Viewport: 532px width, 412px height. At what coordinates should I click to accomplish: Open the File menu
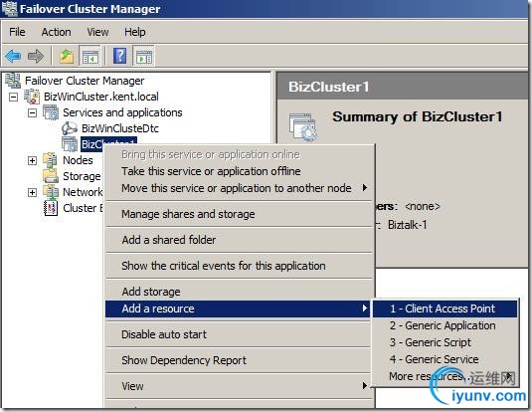[17, 32]
